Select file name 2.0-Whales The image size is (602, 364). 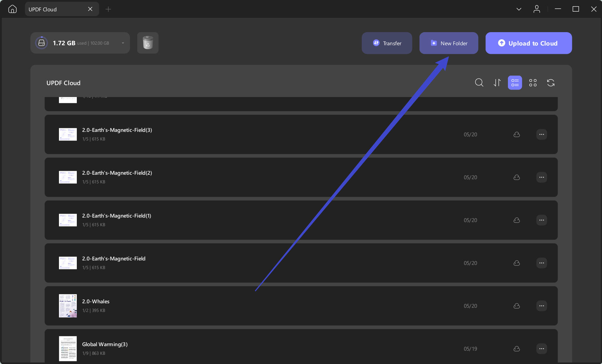[96, 301]
